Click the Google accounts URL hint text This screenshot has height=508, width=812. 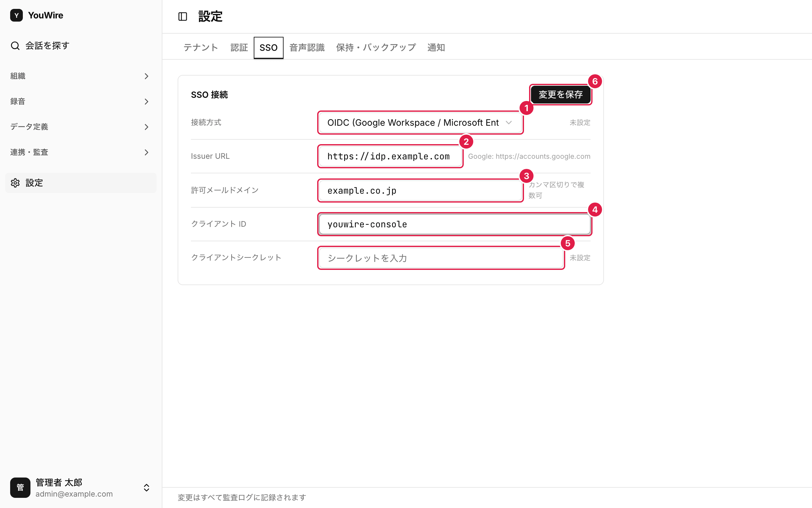pos(529,156)
